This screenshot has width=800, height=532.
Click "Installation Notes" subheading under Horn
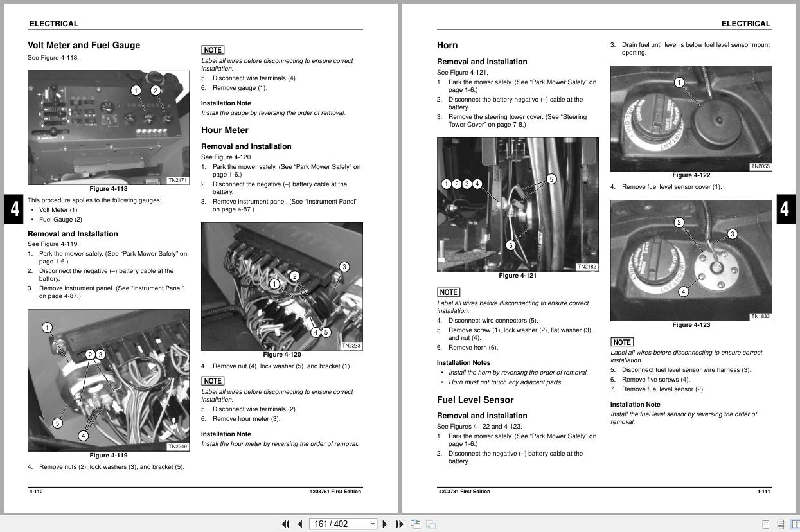pos(463,363)
